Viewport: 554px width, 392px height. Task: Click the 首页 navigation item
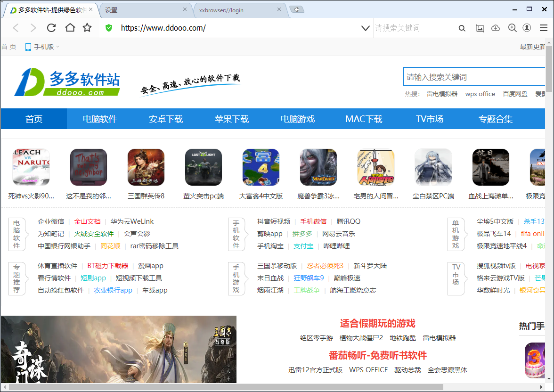coord(34,119)
